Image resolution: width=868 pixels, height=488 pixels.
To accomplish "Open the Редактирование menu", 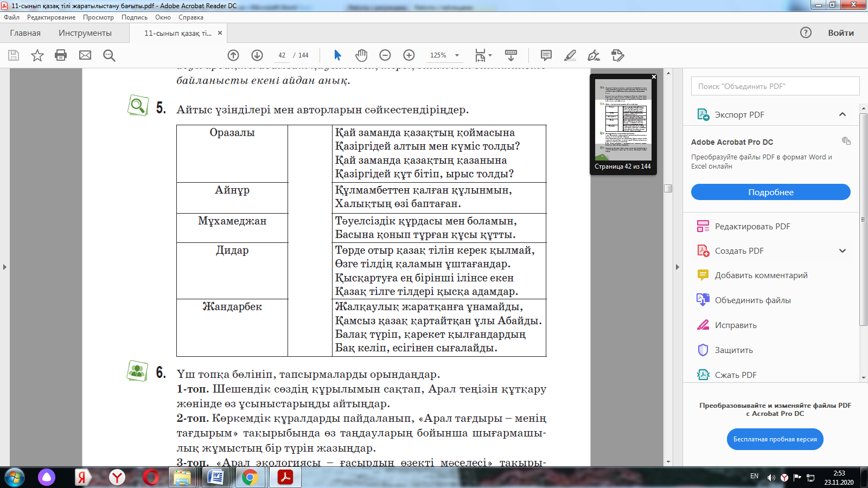I will pos(51,17).
